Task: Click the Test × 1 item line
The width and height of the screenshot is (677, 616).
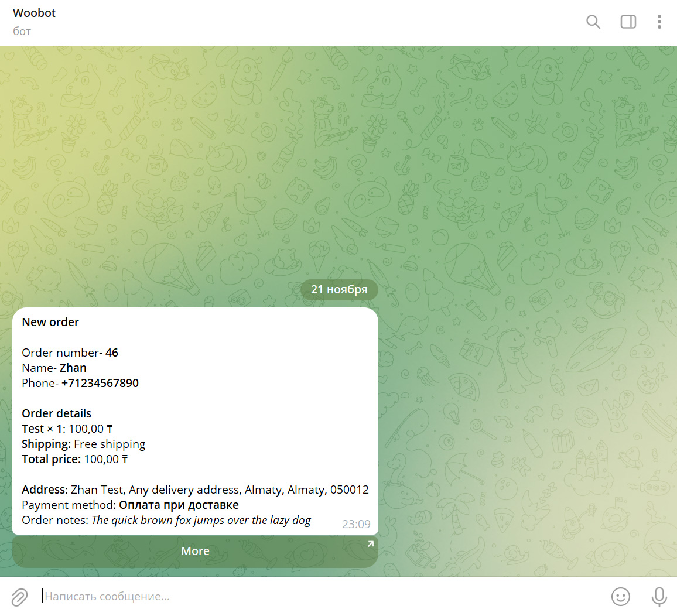Action: 67,429
